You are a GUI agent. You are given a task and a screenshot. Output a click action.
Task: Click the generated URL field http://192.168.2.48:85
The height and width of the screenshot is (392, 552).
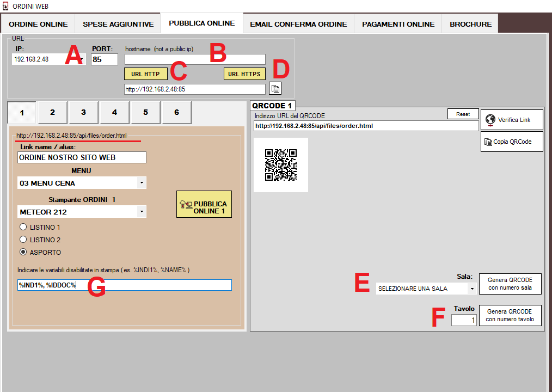(x=195, y=89)
